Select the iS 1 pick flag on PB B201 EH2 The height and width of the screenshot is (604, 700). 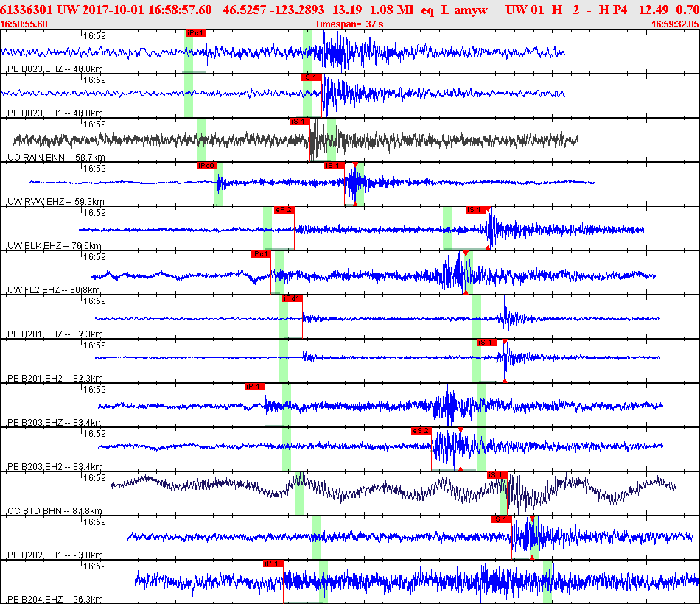486,343
